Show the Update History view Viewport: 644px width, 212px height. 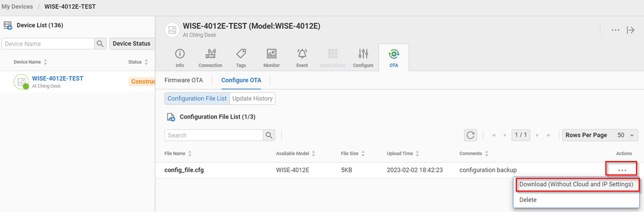click(x=253, y=98)
